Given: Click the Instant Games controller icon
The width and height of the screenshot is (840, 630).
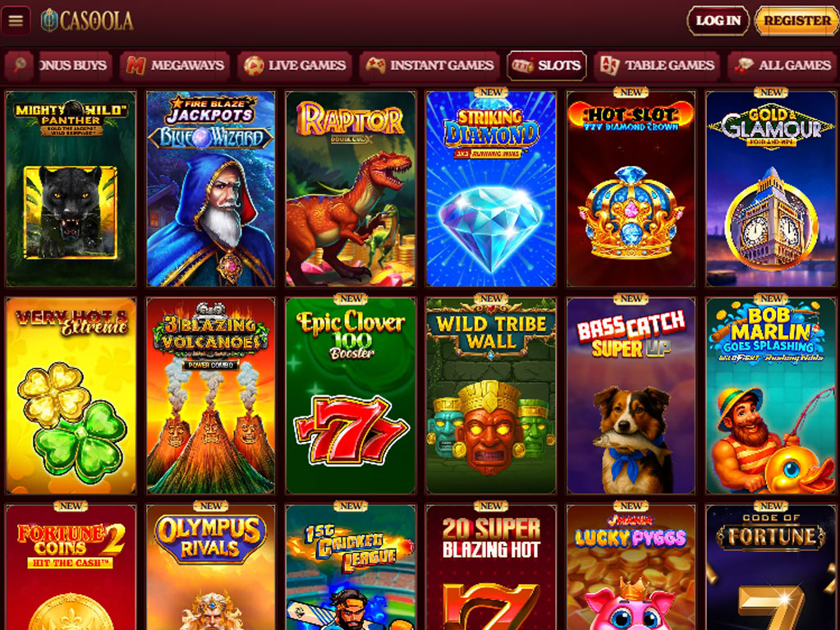Looking at the screenshot, I should 375,66.
